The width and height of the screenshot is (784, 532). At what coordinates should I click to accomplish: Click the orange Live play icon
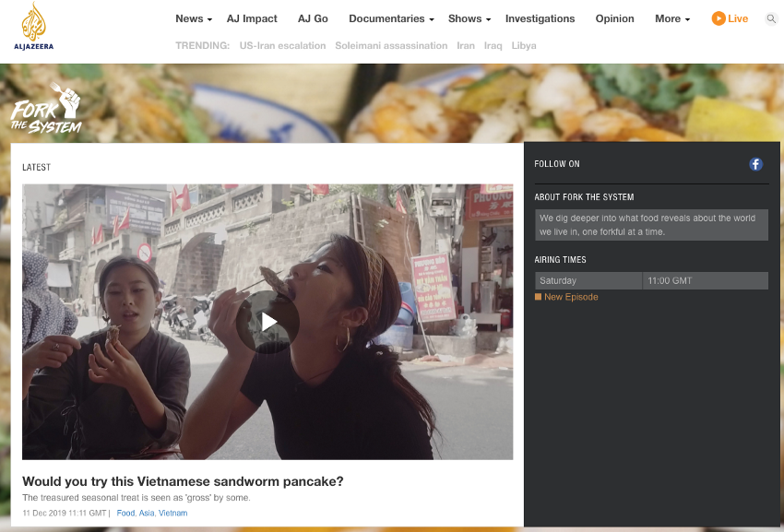click(x=719, y=18)
